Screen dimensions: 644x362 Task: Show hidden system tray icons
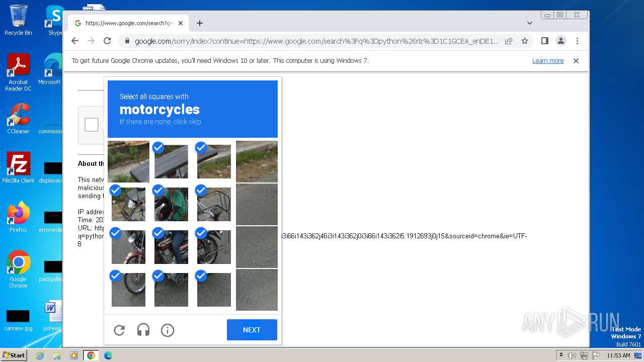pyautogui.click(x=561, y=355)
